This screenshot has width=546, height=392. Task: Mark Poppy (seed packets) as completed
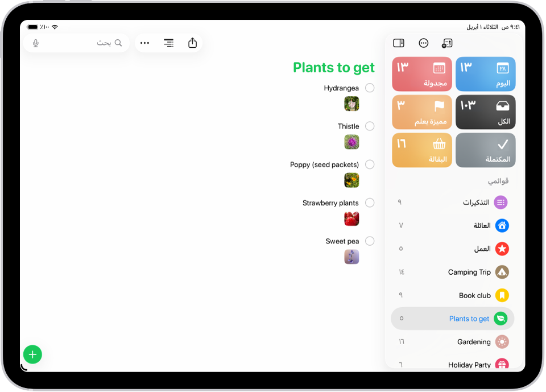(x=370, y=164)
